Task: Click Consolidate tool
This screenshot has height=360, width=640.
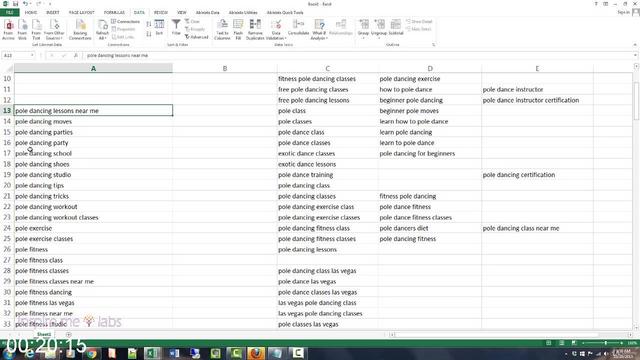Action: point(298,28)
